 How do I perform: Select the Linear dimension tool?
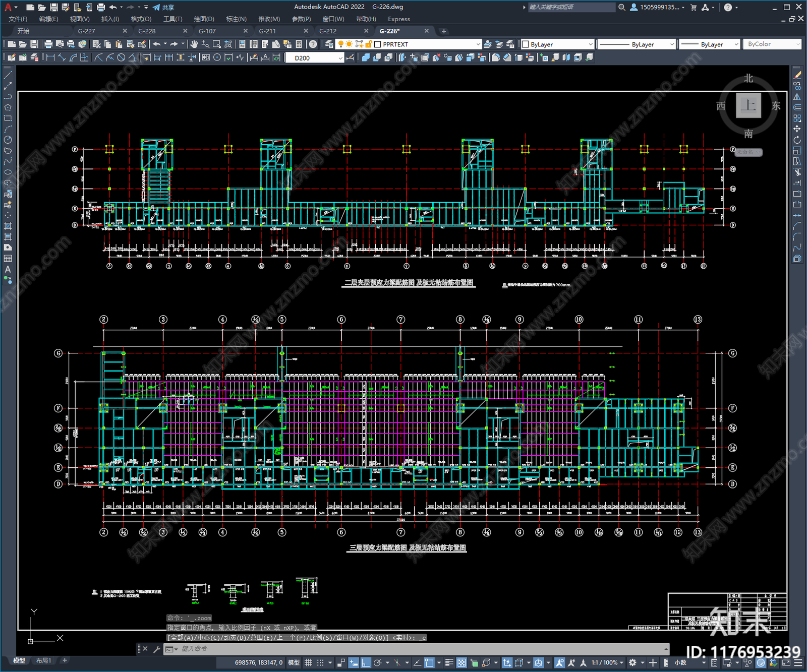tap(50, 58)
